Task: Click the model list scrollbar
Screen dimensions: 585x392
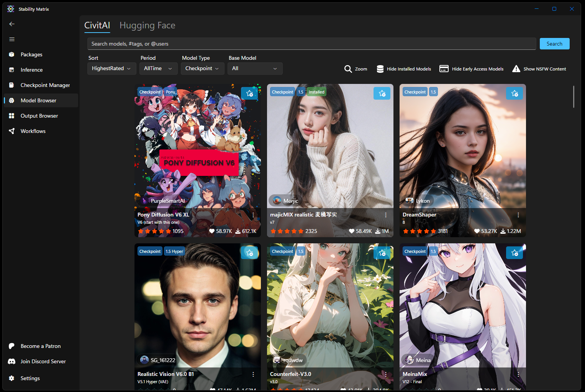Action: point(574,97)
